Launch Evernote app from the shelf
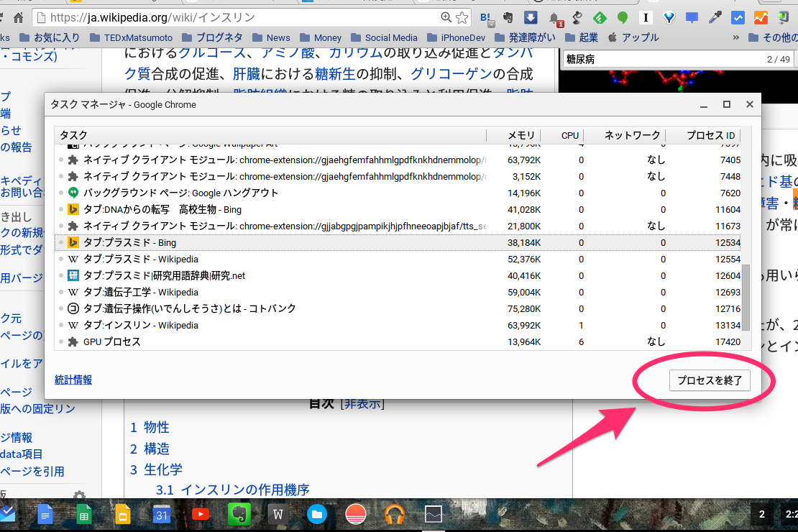Image resolution: width=798 pixels, height=532 pixels. (239, 514)
